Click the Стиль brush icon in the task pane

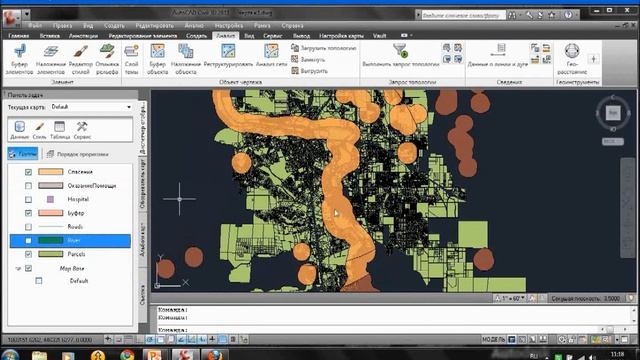pos(39,127)
